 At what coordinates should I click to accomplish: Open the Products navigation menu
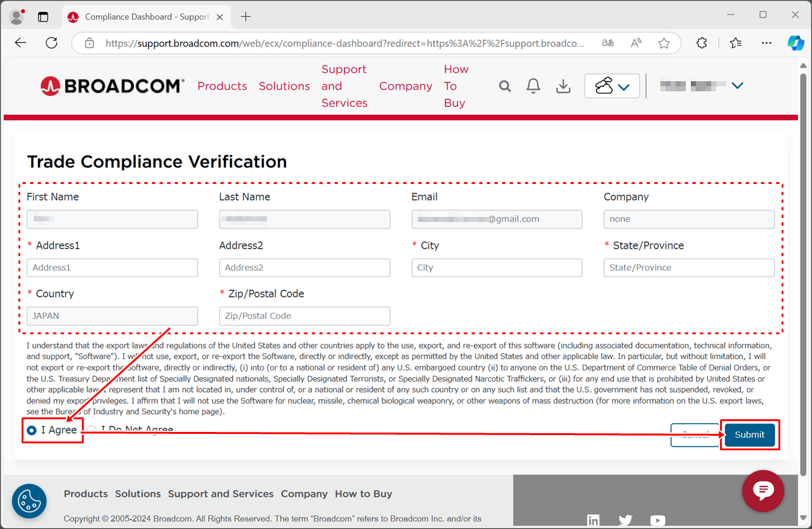(x=222, y=86)
